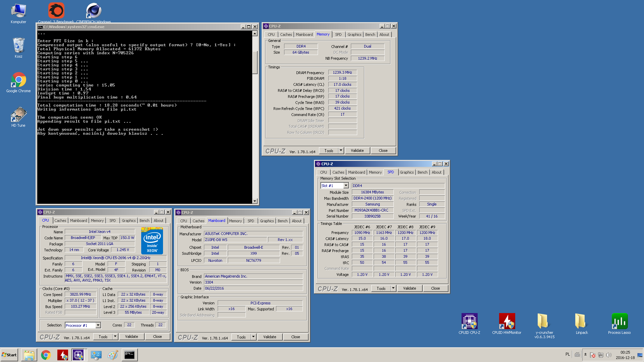Expand Tools arrow in Mainboard CPU-Z window
The height and width of the screenshot is (362, 644).
click(253, 337)
